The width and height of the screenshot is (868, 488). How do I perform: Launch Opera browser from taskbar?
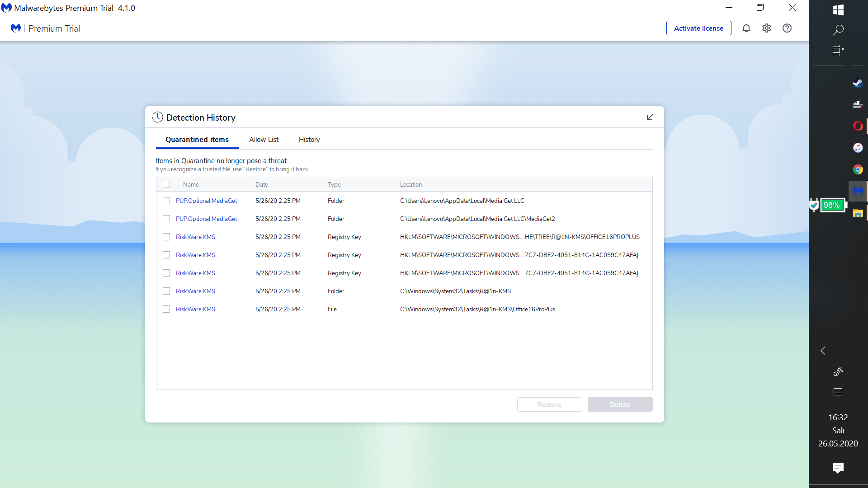[x=857, y=126]
